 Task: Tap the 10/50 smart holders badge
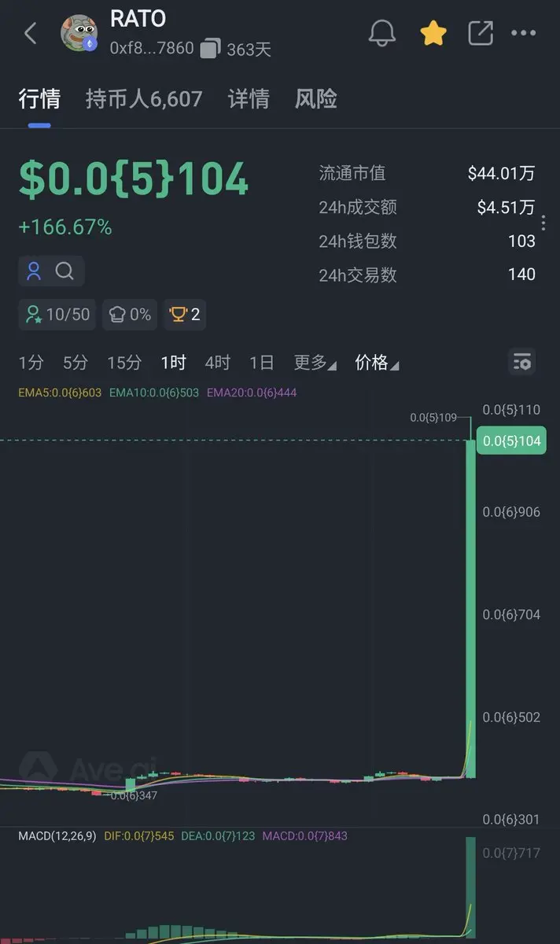click(x=57, y=315)
